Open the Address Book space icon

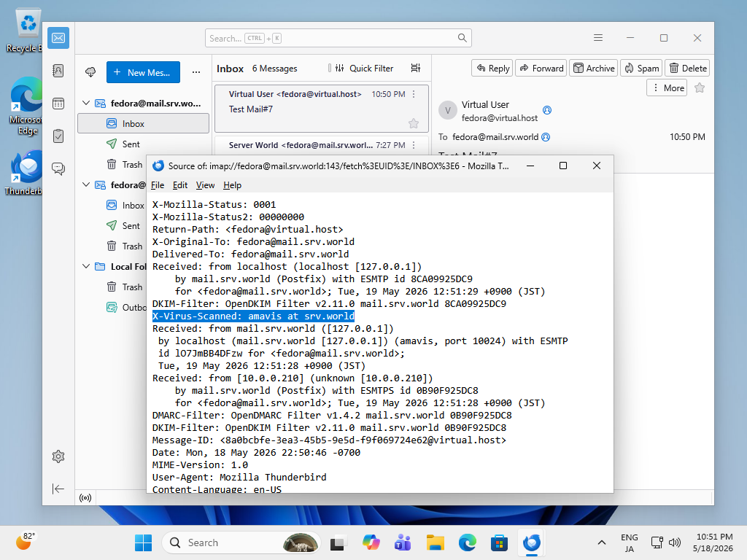coord(58,71)
